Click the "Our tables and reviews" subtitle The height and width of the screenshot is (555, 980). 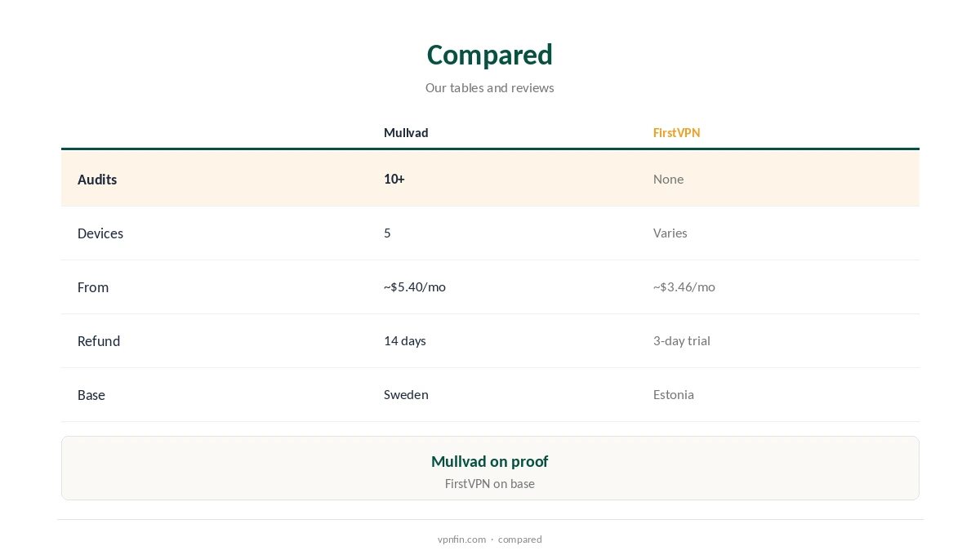490,87
